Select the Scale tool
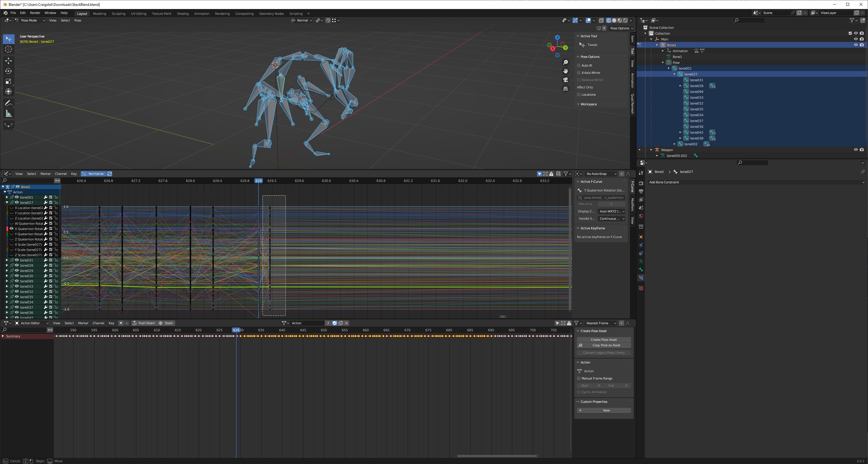The width and height of the screenshot is (868, 464). click(8, 82)
